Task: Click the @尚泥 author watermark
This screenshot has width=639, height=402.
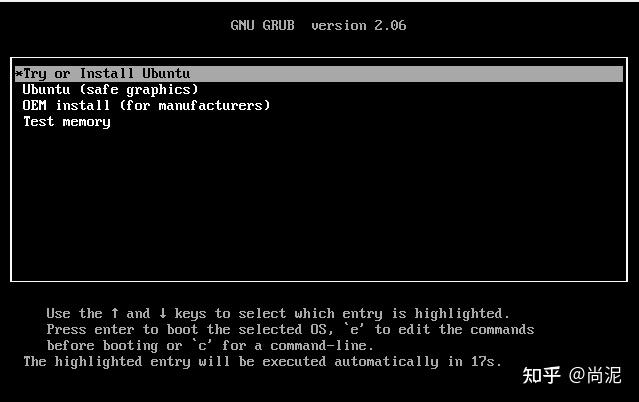Action: [595, 375]
